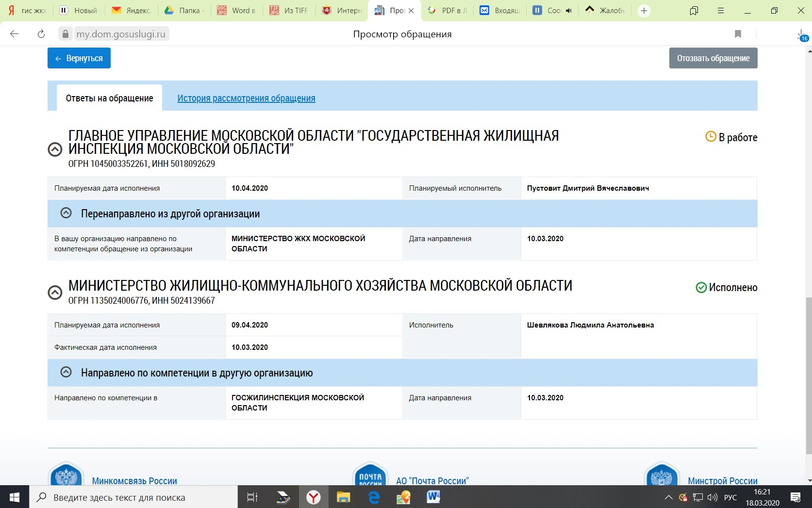Collapse "Направлено по компетенции в другую организацию"
Screen dimensions: 812x508
pos(66,372)
